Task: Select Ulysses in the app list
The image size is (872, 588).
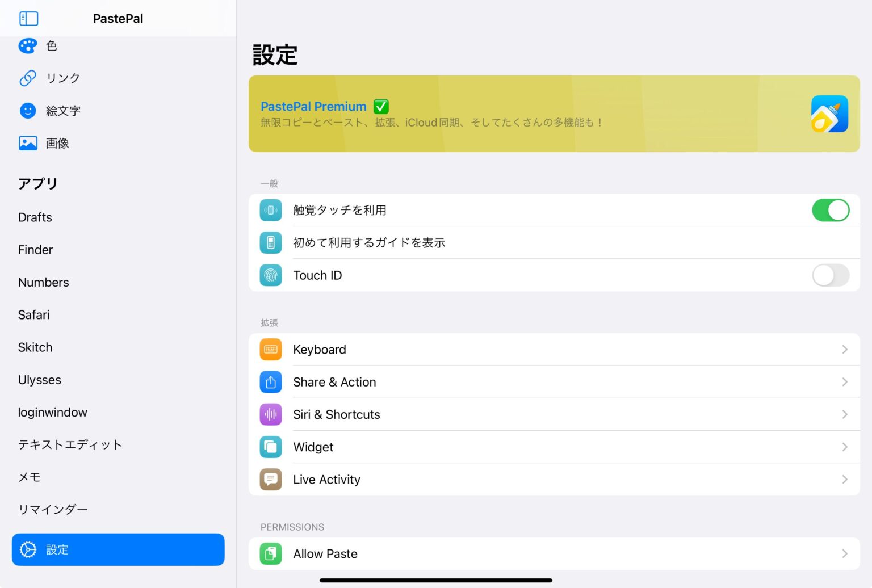Action: click(39, 380)
